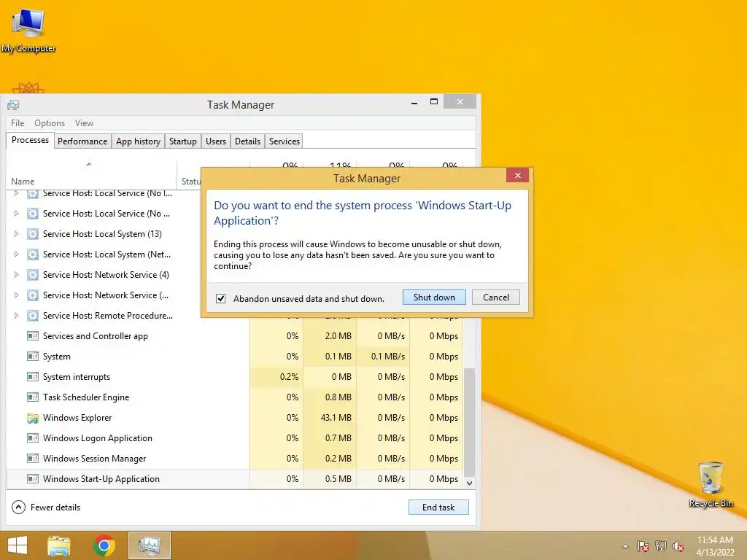Check Abandon unsaved data and shut down
This screenshot has height=560, width=747.
coord(220,298)
